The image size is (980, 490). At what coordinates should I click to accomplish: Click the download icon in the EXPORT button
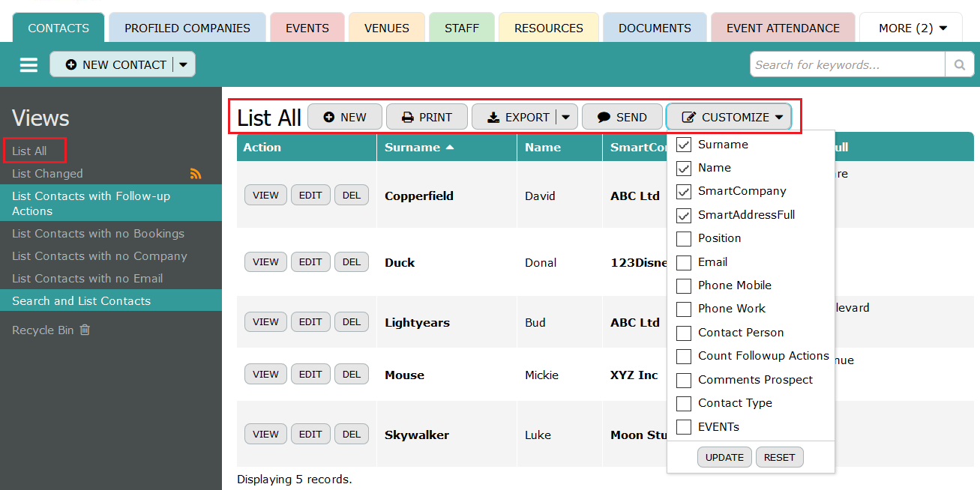[x=493, y=118]
